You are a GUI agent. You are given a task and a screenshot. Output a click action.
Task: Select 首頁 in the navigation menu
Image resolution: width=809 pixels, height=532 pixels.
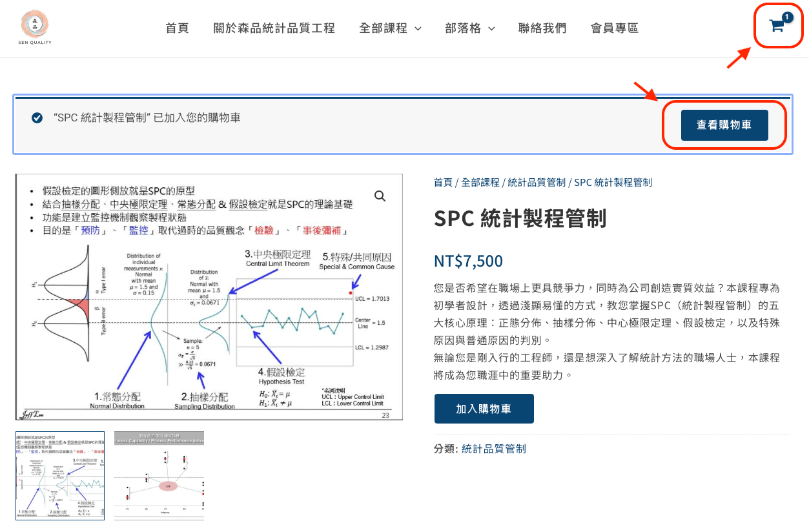(x=177, y=28)
